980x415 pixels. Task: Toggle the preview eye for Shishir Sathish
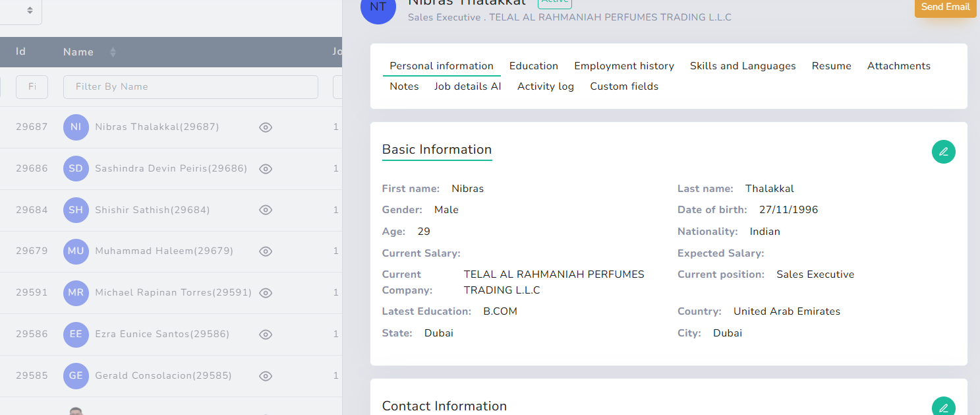coord(266,210)
